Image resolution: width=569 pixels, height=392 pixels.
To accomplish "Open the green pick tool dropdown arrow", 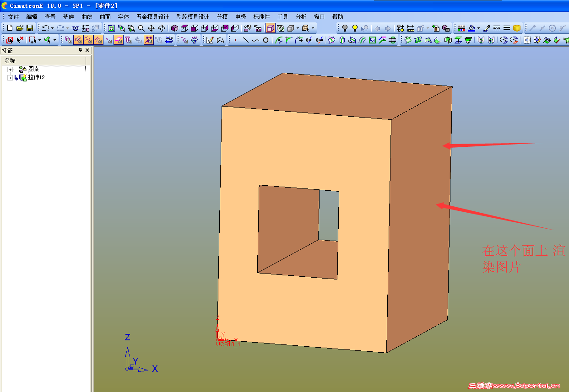I will click(54, 40).
